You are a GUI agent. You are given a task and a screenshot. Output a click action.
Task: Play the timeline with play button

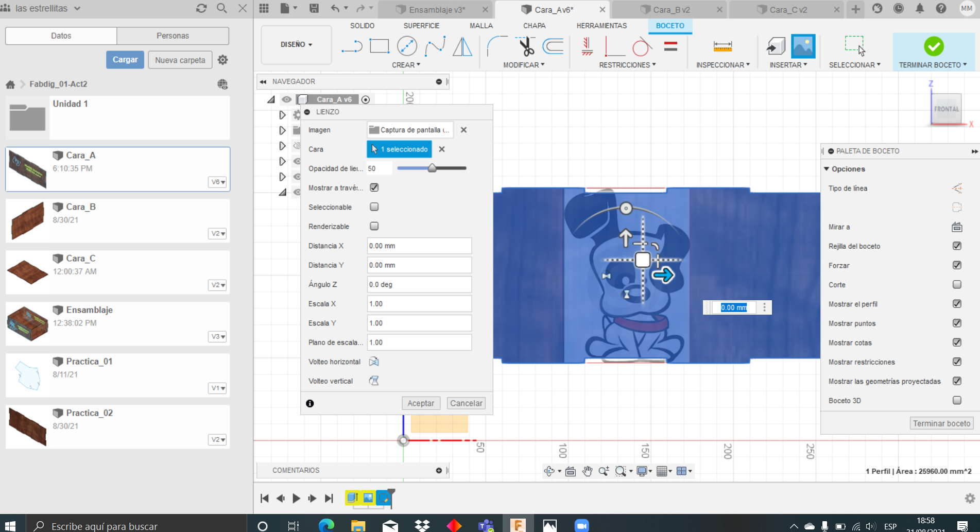click(296, 498)
